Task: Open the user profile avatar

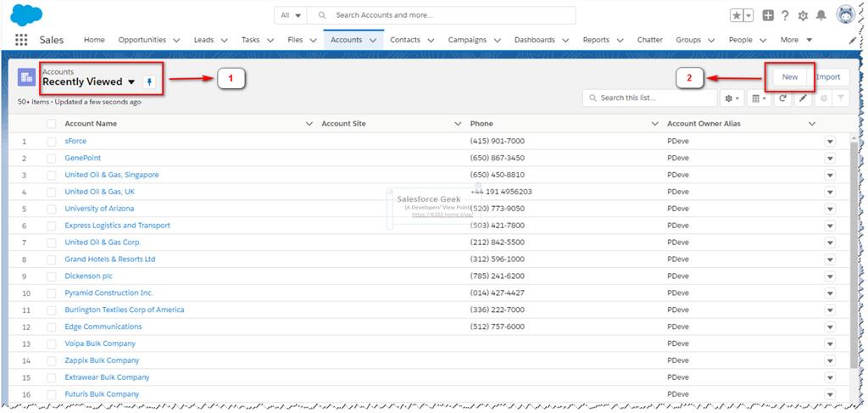Action: click(x=847, y=15)
